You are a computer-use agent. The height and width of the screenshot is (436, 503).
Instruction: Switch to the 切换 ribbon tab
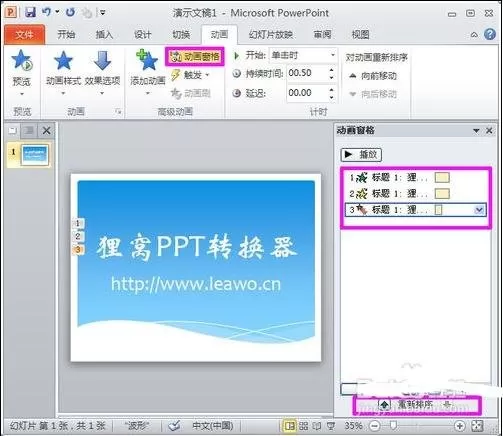point(181,34)
